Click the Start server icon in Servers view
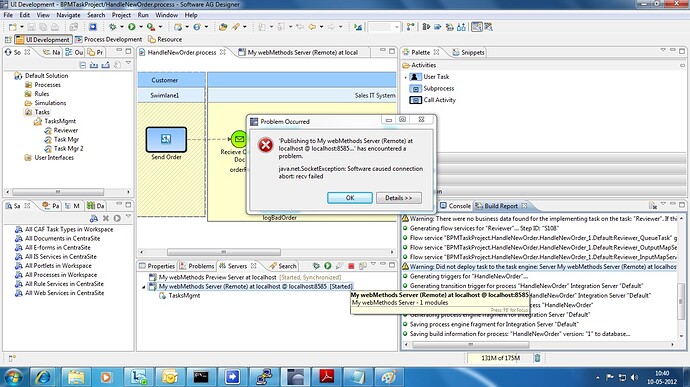The width and height of the screenshot is (690, 387). (x=327, y=266)
